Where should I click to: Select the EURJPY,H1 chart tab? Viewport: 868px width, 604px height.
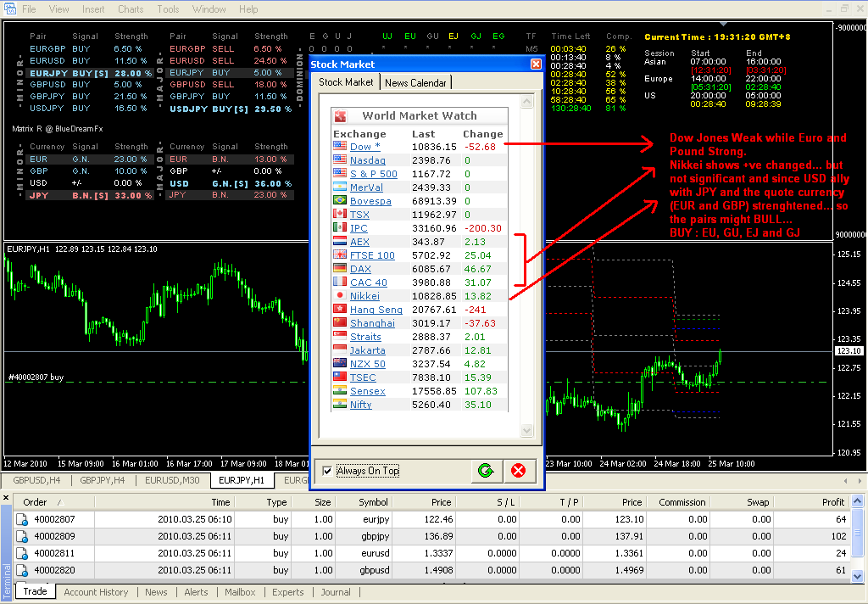pyautogui.click(x=242, y=480)
